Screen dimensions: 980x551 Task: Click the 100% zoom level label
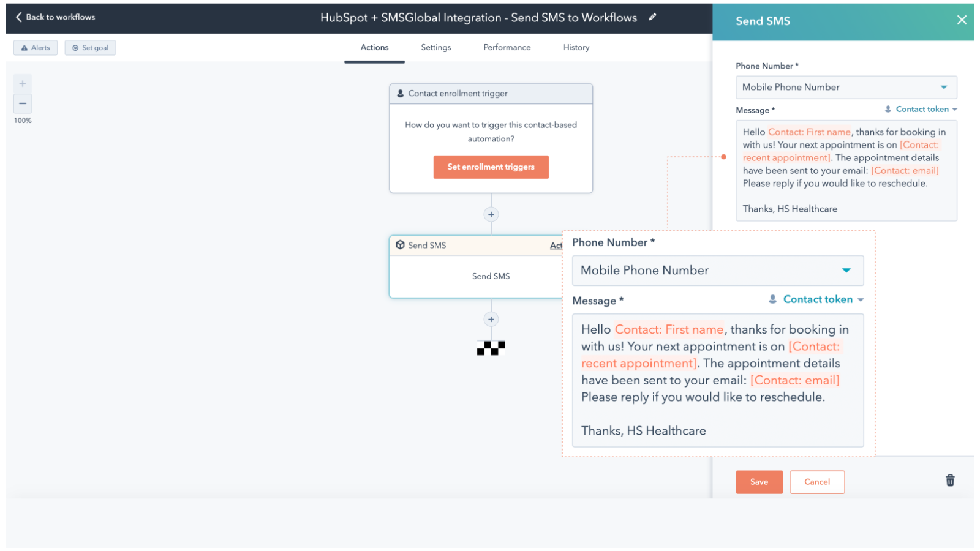coord(23,121)
